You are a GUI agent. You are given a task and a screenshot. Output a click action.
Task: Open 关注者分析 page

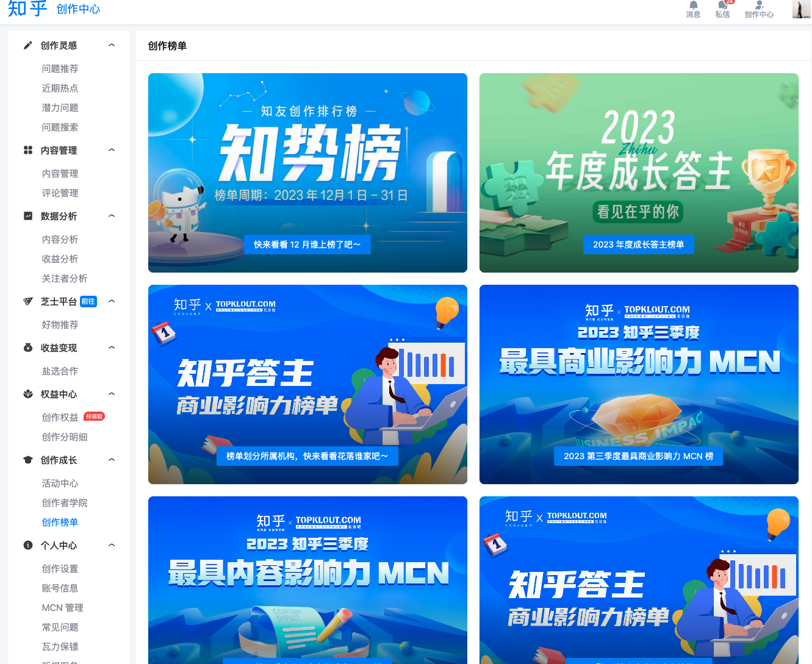pos(65,279)
